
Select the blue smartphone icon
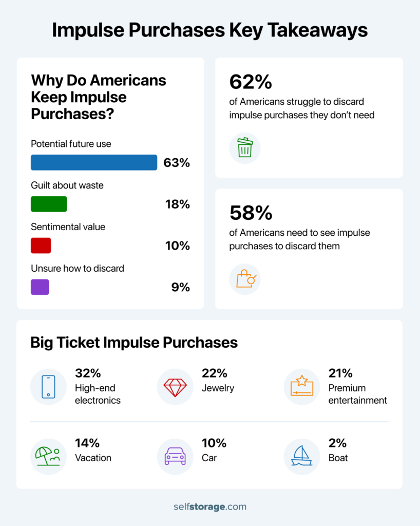[48, 387]
